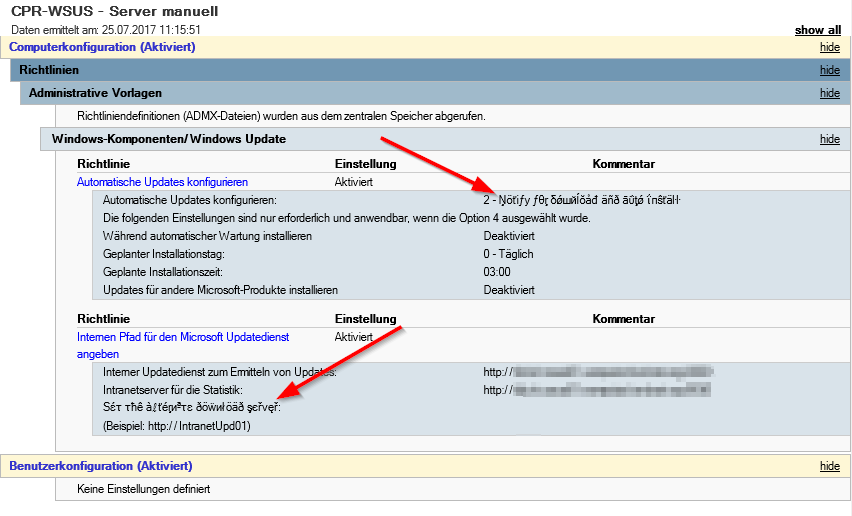
Task: Open Computerkonfiguration (Aktiviert) heading
Action: tap(102, 47)
